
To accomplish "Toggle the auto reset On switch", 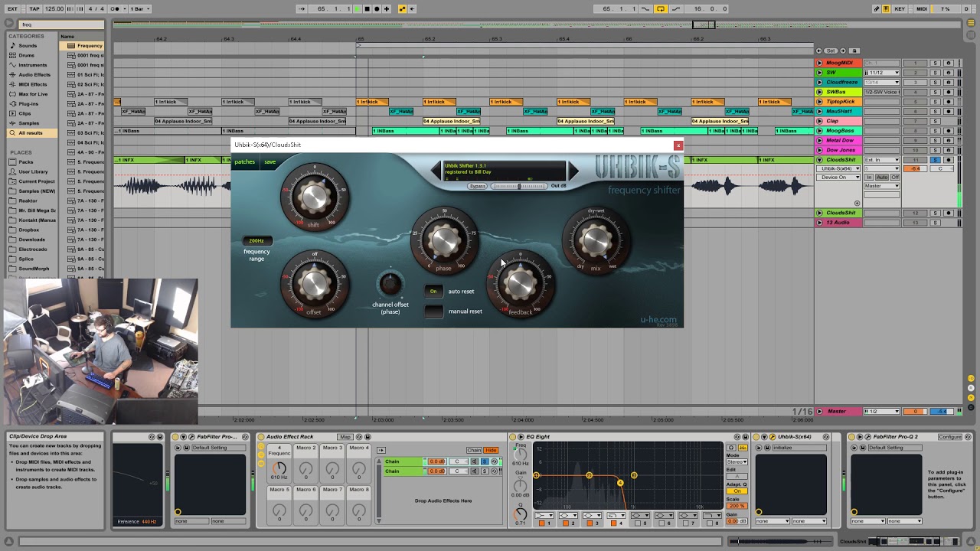I will [x=433, y=292].
